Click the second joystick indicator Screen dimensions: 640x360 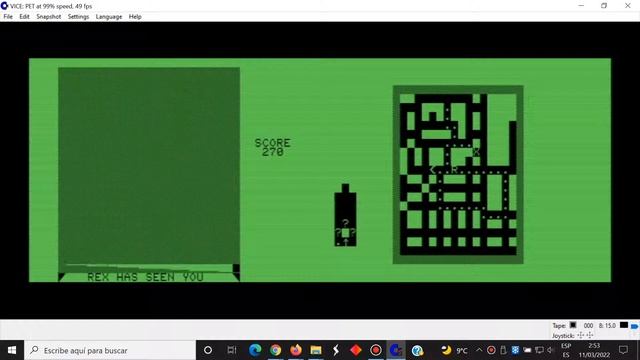(589, 336)
